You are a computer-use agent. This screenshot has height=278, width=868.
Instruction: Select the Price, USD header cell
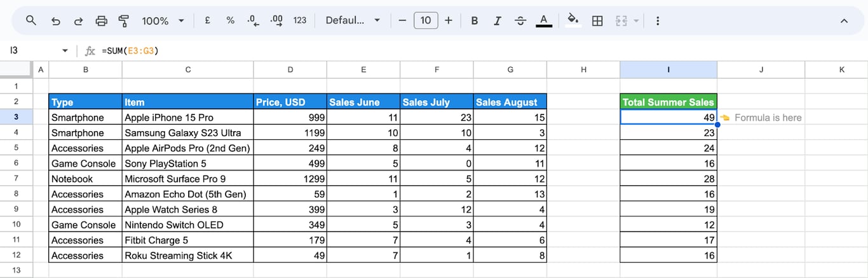click(x=290, y=102)
